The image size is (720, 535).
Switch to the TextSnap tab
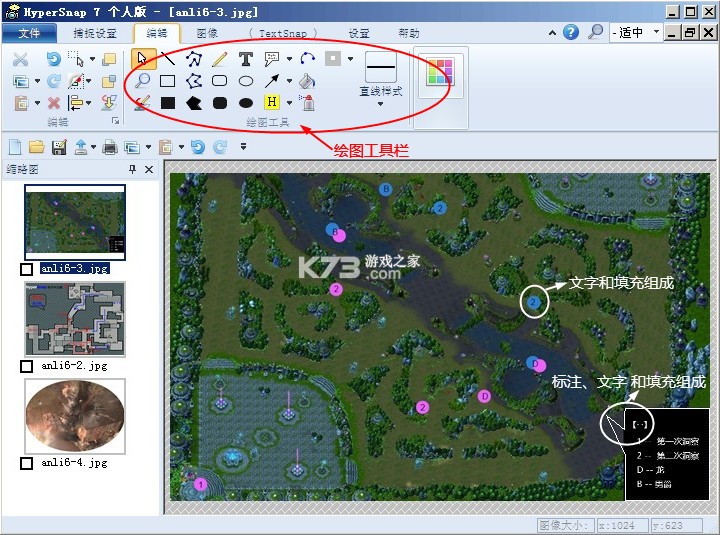pyautogui.click(x=283, y=33)
